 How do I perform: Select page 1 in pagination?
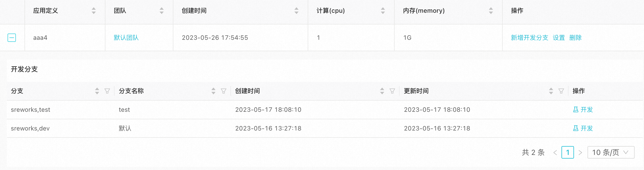coord(568,152)
